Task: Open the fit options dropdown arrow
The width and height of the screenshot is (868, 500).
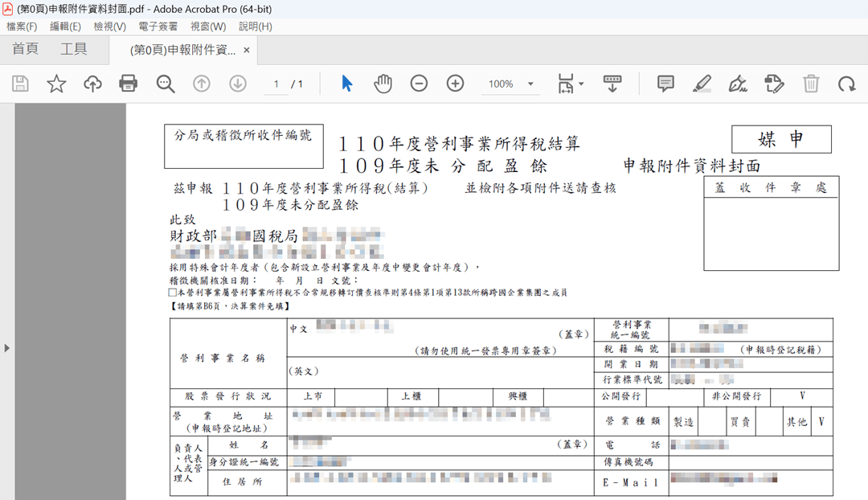Action: coord(581,84)
